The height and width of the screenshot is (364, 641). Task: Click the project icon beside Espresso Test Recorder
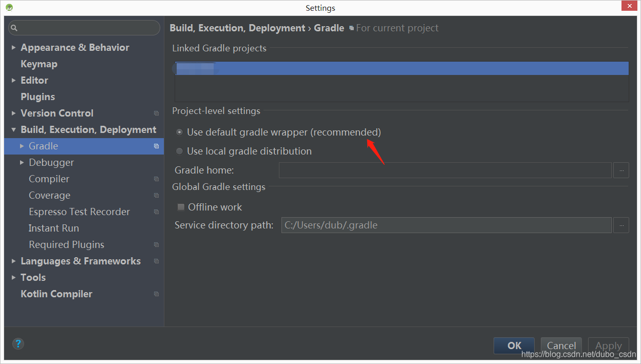(x=156, y=212)
